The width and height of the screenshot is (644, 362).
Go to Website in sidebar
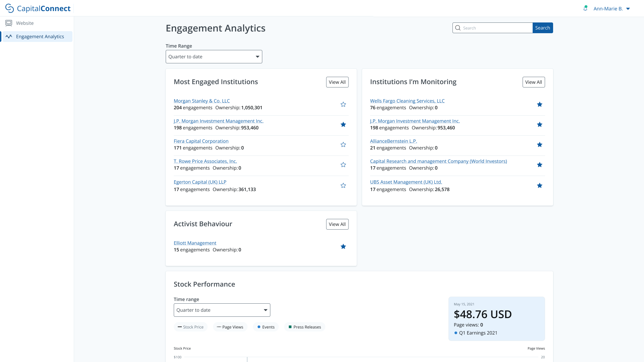[x=37, y=23]
